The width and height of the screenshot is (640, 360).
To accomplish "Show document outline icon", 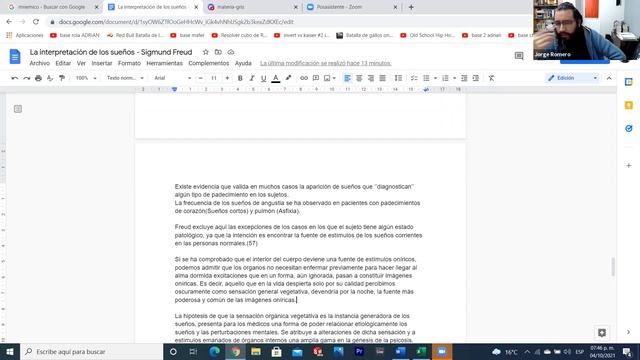I will coord(18,109).
